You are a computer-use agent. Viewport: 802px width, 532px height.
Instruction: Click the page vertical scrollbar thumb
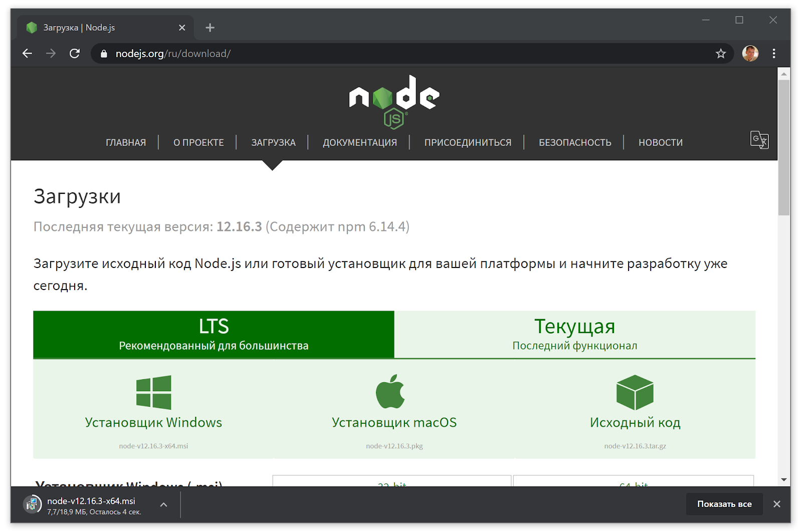tap(784, 147)
